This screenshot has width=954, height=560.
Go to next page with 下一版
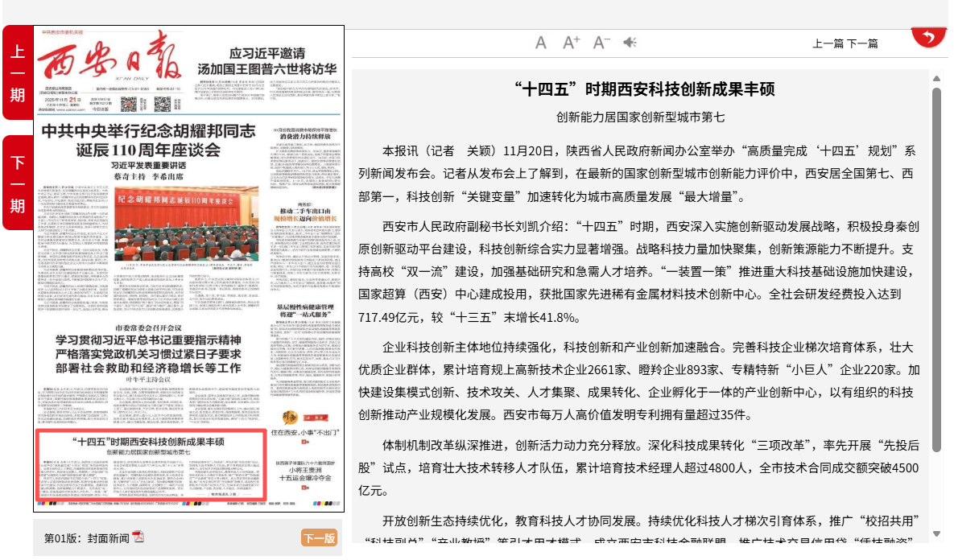pos(319,538)
